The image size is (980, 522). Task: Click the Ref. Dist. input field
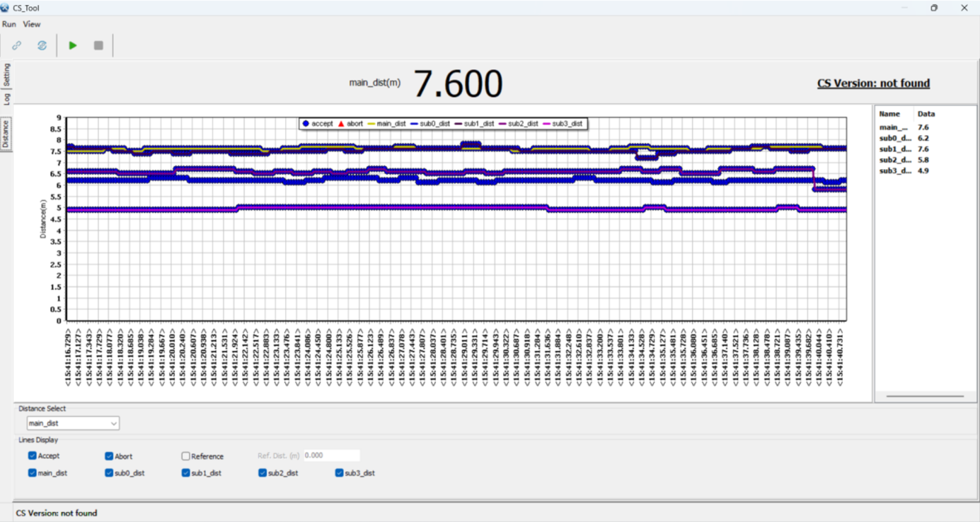[331, 456]
